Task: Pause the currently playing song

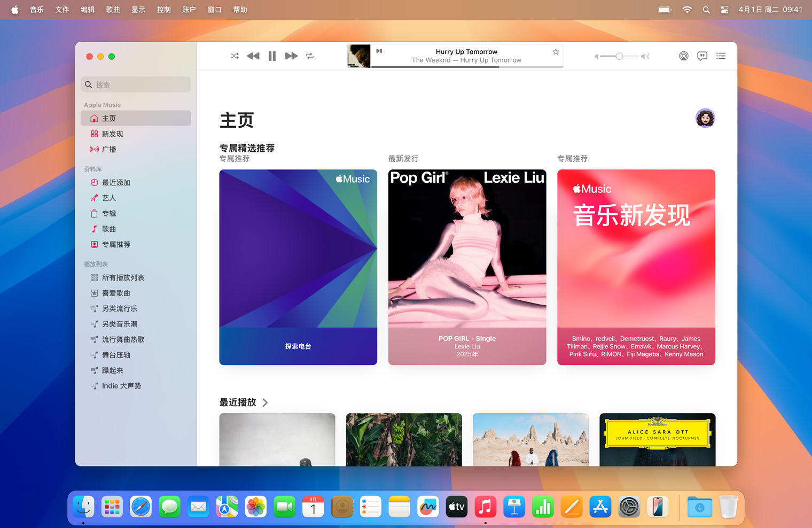Action: click(x=272, y=56)
